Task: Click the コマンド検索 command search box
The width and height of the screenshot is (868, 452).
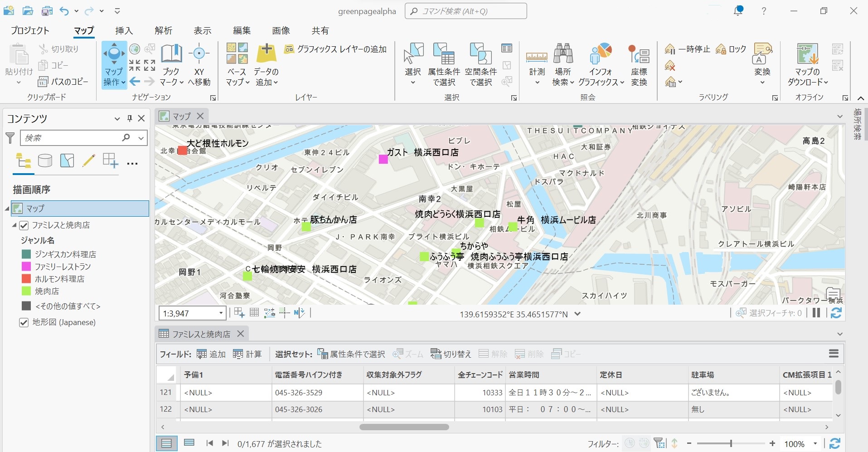Action: coord(466,11)
